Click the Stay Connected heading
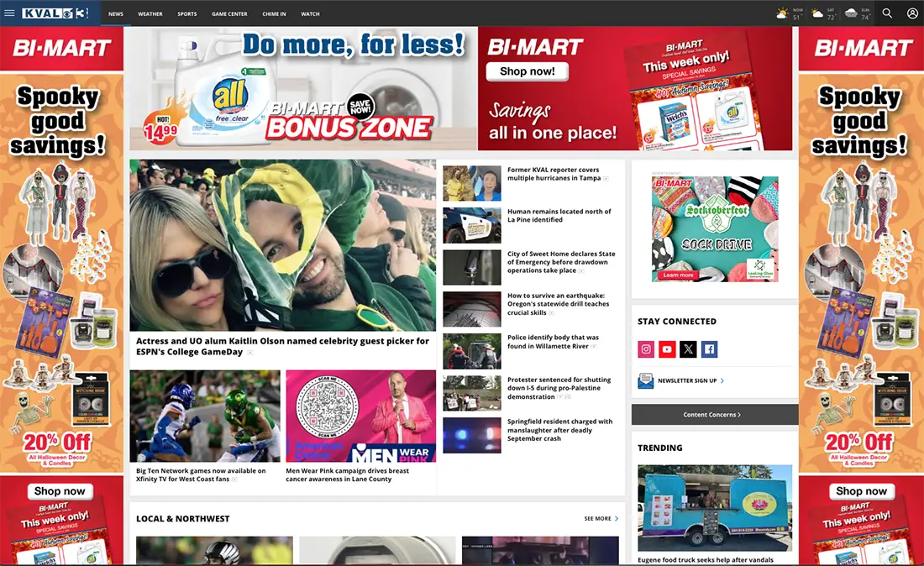 677,322
